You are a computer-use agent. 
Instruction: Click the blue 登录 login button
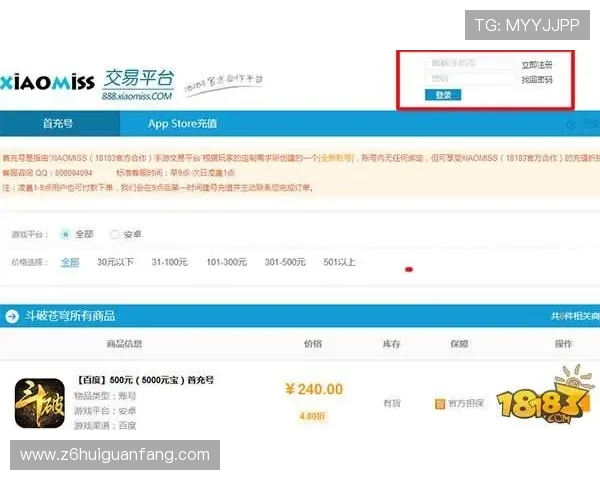tap(443, 95)
